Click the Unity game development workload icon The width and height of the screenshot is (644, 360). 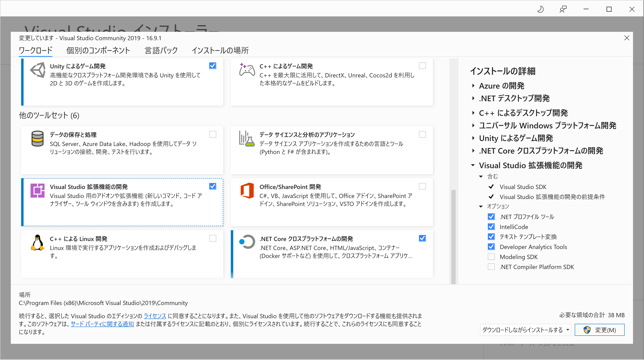pos(38,70)
